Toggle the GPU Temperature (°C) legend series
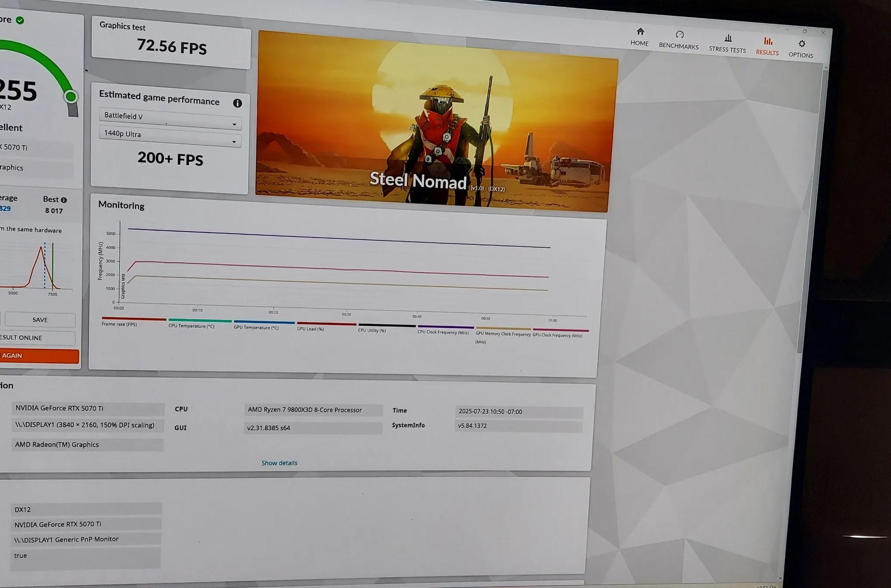This screenshot has height=588, width=891. coord(264,325)
